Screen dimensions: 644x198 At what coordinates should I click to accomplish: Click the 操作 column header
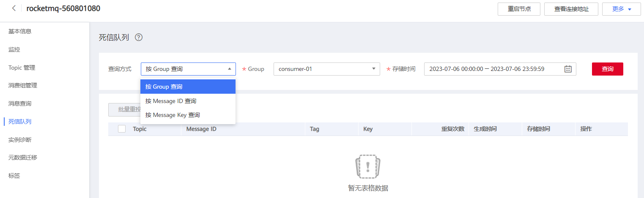click(x=586, y=129)
